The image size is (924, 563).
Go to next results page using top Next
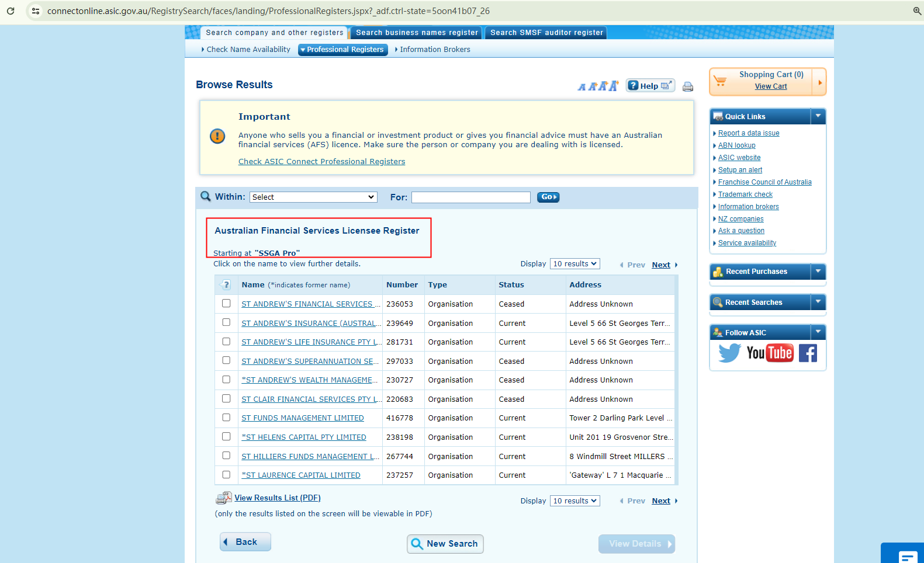pyautogui.click(x=661, y=265)
